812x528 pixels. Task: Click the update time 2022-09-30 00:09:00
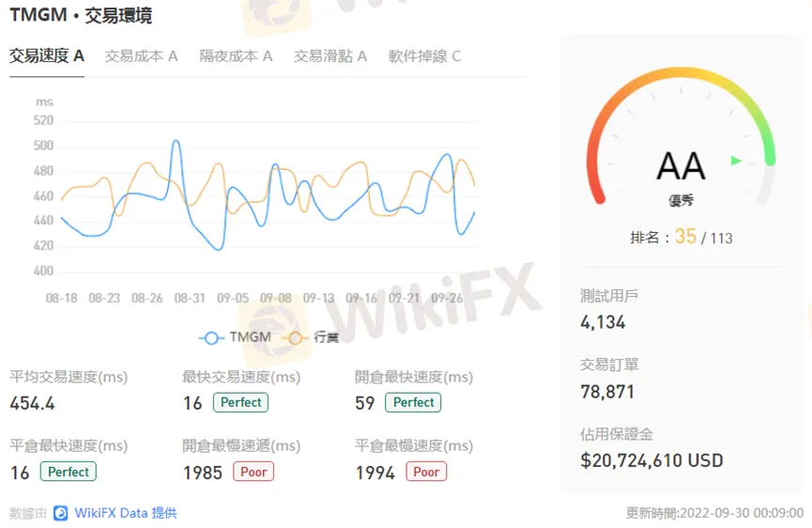pyautogui.click(x=742, y=513)
